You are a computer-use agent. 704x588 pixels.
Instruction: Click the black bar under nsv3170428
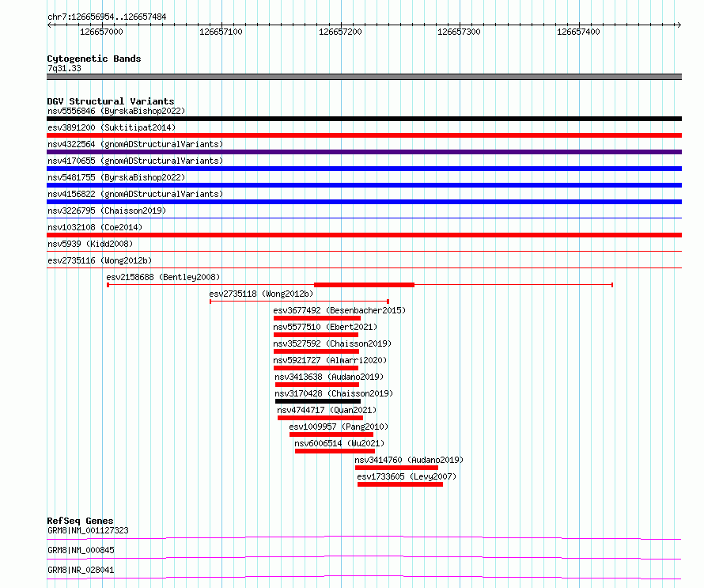click(318, 401)
